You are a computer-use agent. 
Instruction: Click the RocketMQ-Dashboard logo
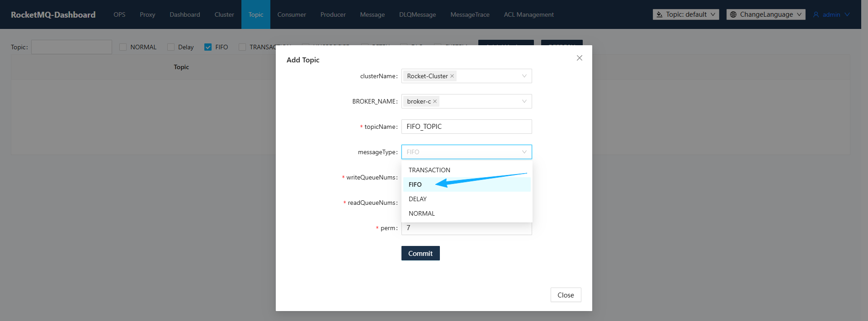[x=53, y=14]
